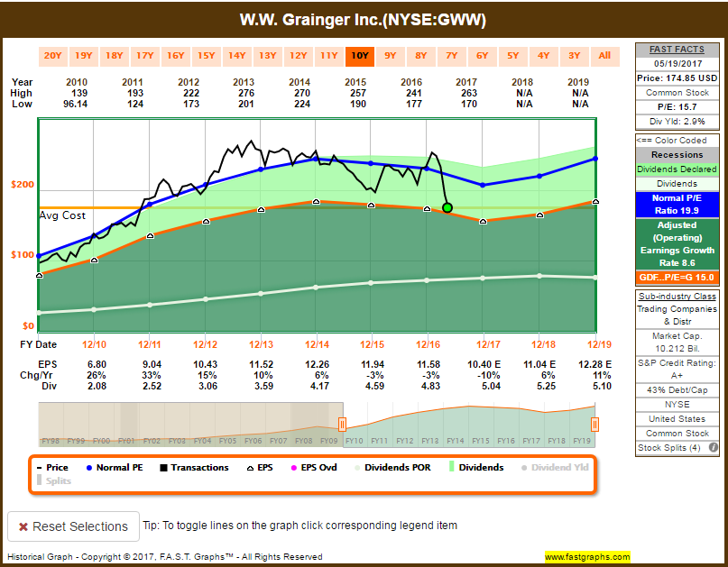Open the 12Y time range
Viewport: 728px width, 567px height.
point(298,56)
